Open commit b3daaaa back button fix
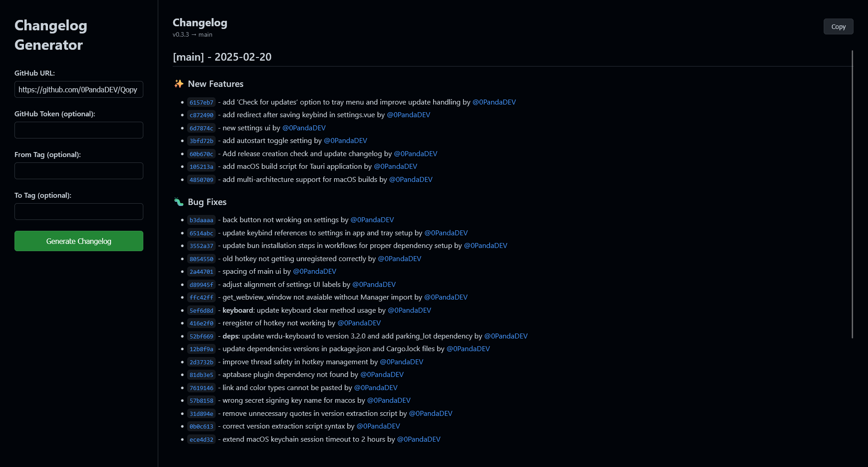The image size is (868, 467). (201, 220)
